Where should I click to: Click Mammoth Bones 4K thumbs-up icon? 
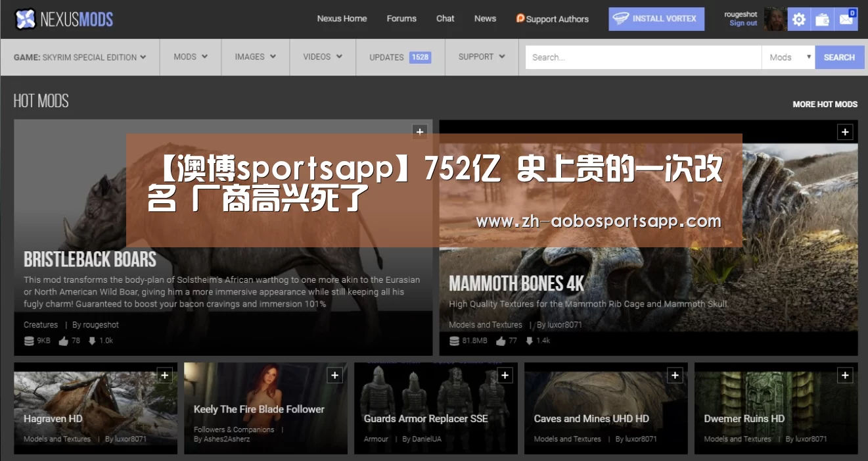click(501, 341)
